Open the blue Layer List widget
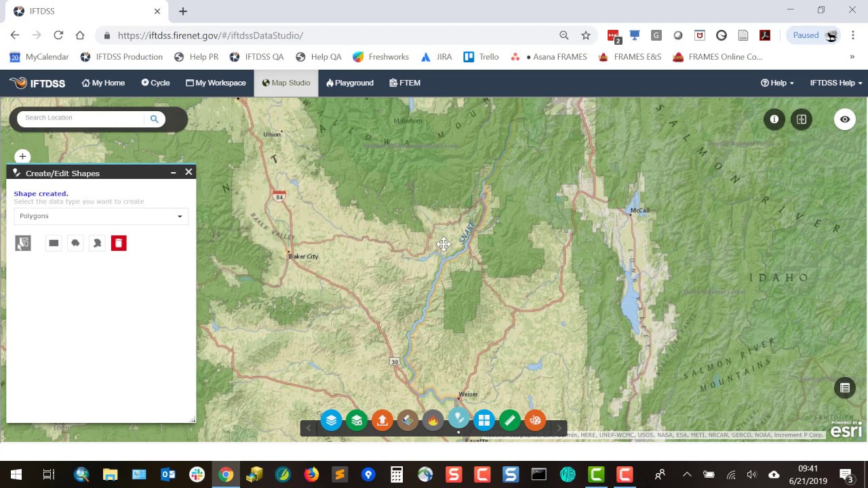The width and height of the screenshot is (868, 488). (331, 421)
